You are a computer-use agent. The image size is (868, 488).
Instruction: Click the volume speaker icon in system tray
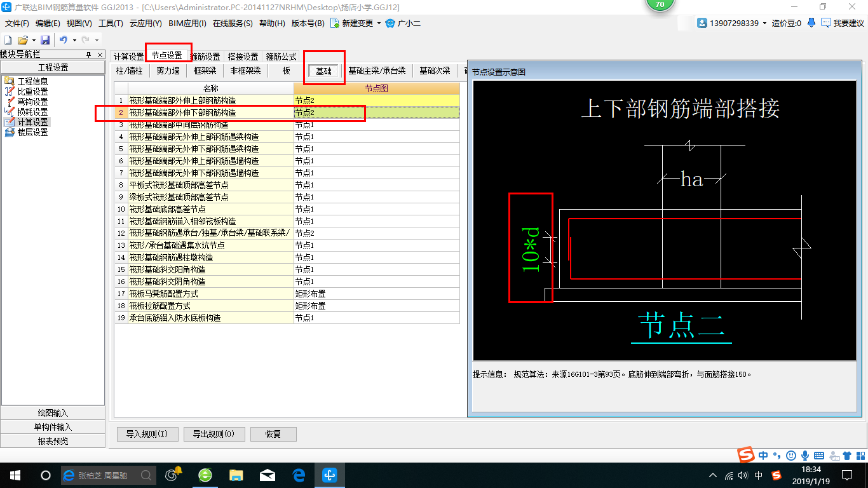[x=743, y=475]
